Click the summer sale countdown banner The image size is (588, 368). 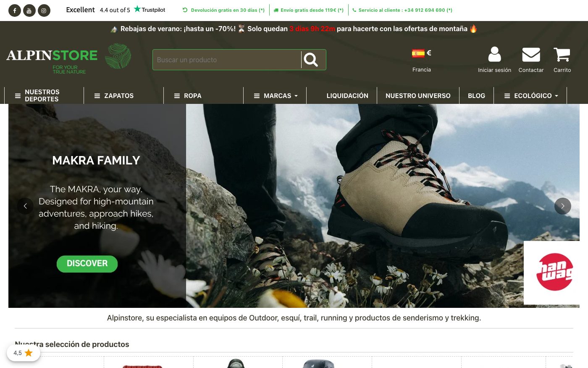tap(294, 29)
